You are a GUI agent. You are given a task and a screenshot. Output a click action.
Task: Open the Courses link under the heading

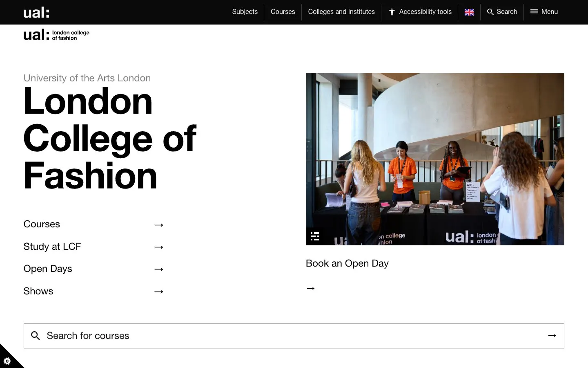(x=42, y=224)
